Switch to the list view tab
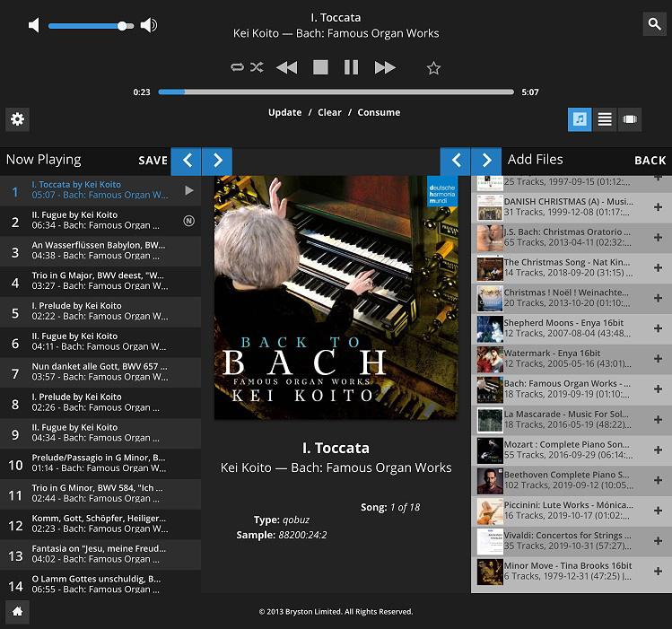The image size is (672, 629). pos(605,119)
